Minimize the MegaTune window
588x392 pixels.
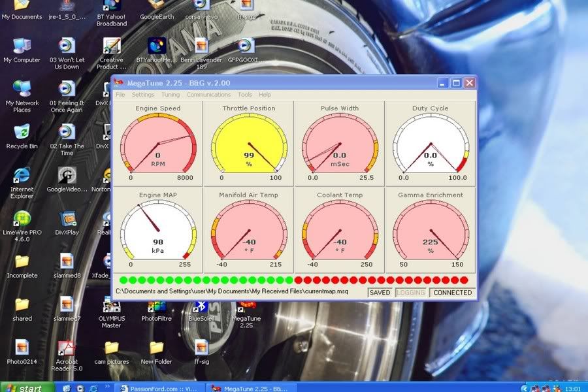click(x=443, y=83)
